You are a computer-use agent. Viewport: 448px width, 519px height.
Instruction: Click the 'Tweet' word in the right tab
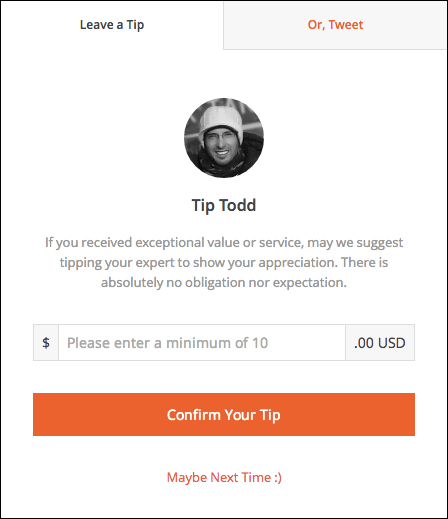pos(346,25)
